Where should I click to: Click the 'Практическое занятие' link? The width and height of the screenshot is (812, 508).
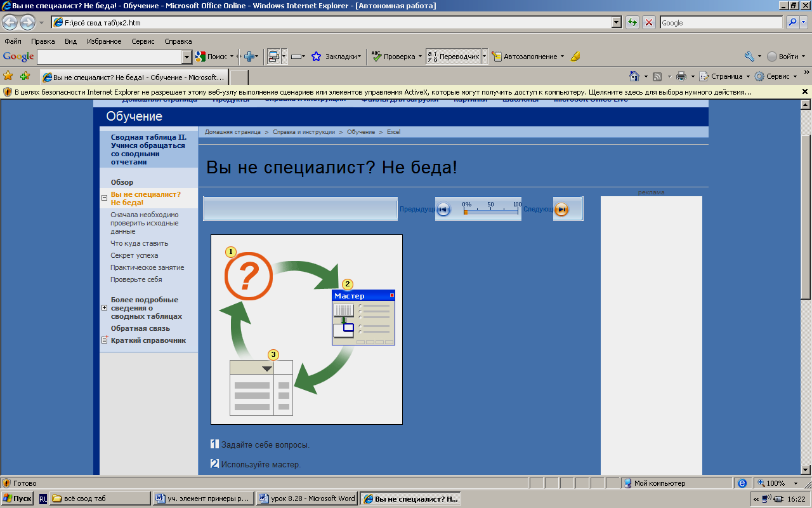(147, 267)
